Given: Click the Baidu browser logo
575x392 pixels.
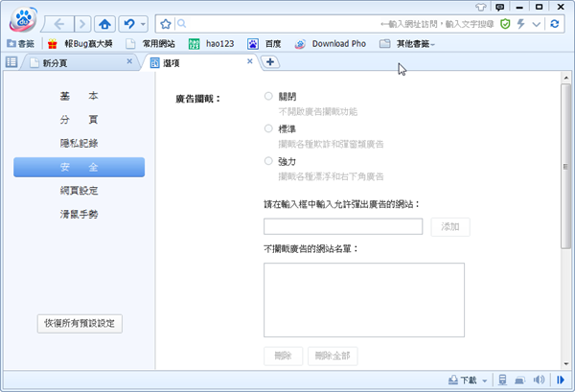Looking at the screenshot, I should [23, 19].
